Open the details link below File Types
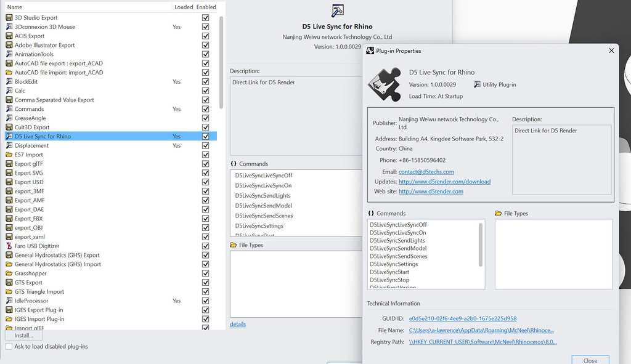The height and width of the screenshot is (364, 631). point(238,324)
